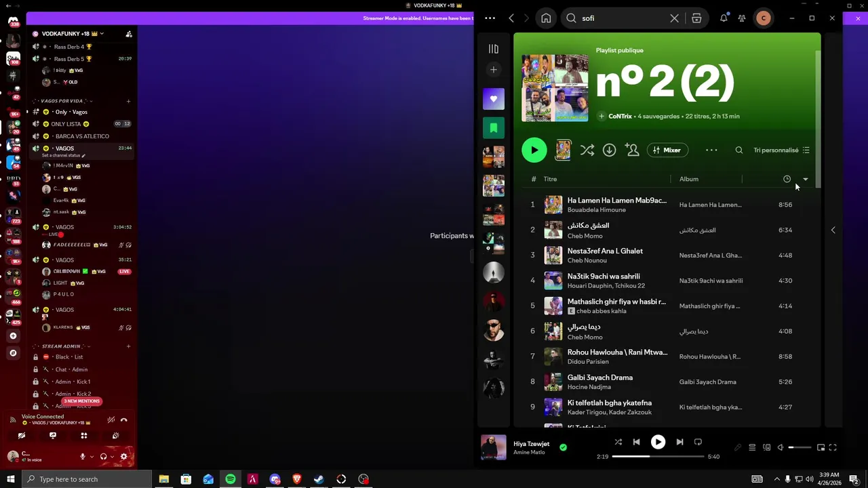Open Steam from Windows taskbar

click(319, 479)
